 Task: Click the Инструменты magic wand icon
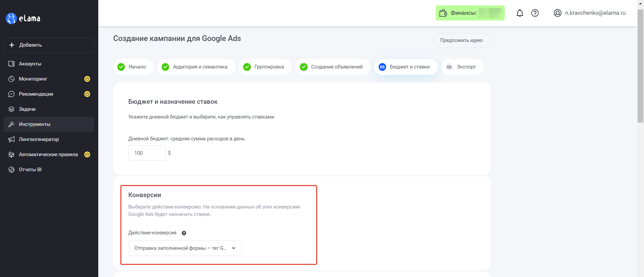pos(11,124)
